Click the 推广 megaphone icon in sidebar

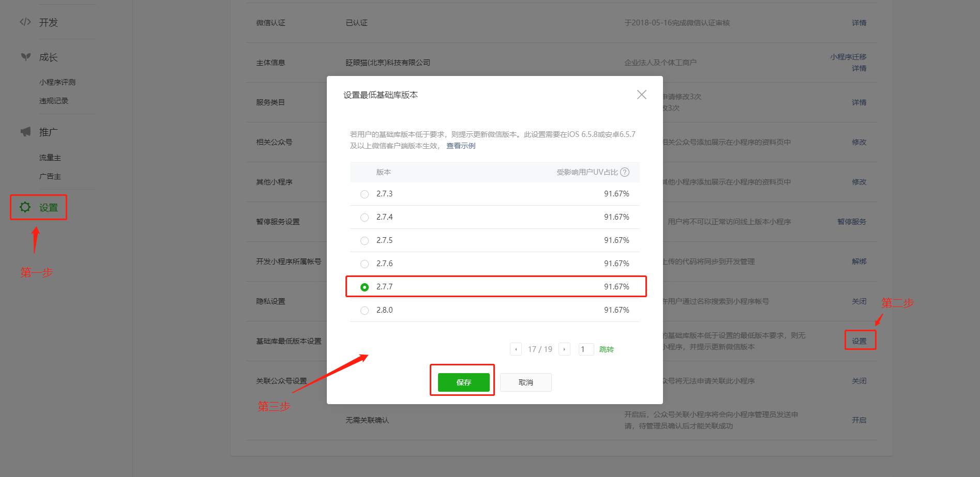(x=25, y=132)
